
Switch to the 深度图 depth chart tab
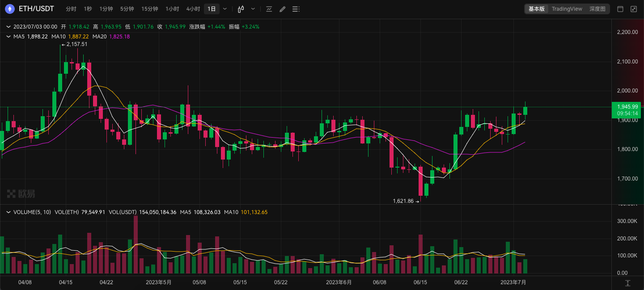[597, 8]
